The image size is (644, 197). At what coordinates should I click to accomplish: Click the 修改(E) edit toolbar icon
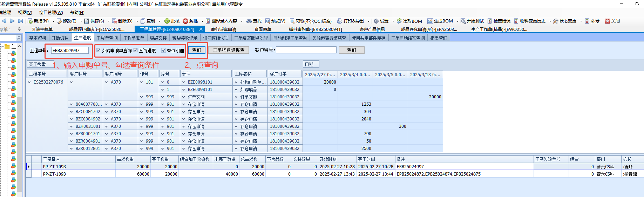(59, 21)
